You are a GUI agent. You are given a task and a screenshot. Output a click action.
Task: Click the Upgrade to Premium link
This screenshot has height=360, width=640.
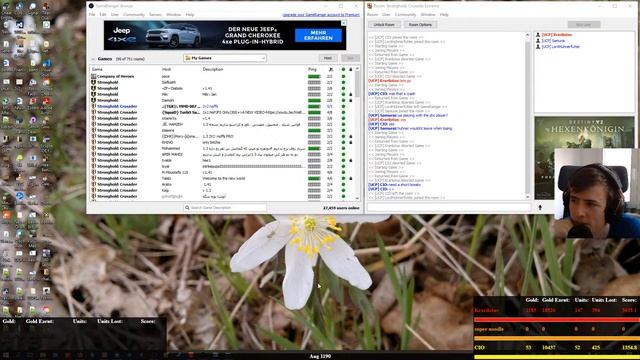pyautogui.click(x=321, y=15)
